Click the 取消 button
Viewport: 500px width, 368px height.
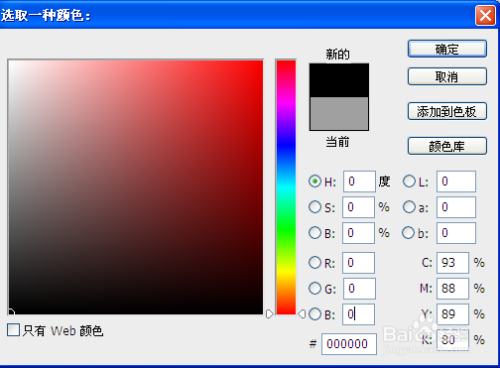pyautogui.click(x=447, y=77)
